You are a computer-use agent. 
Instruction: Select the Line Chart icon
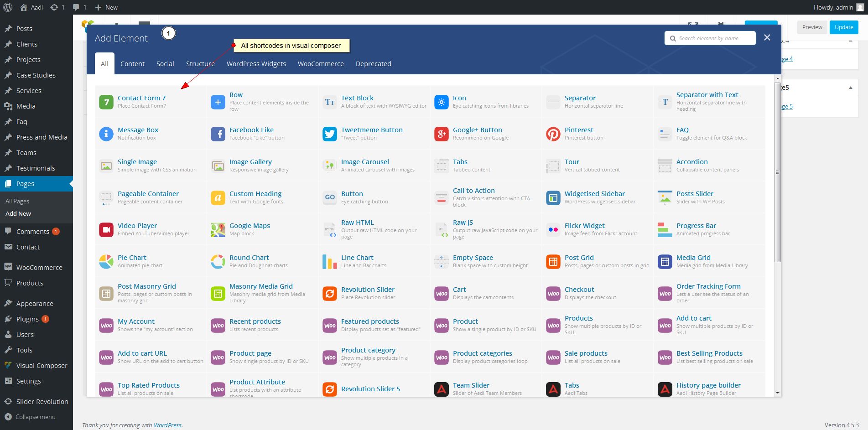click(330, 261)
